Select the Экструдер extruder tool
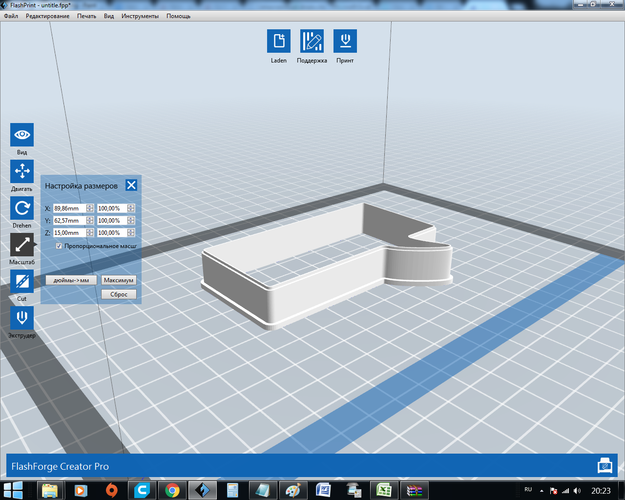625x500 pixels. click(x=22, y=318)
